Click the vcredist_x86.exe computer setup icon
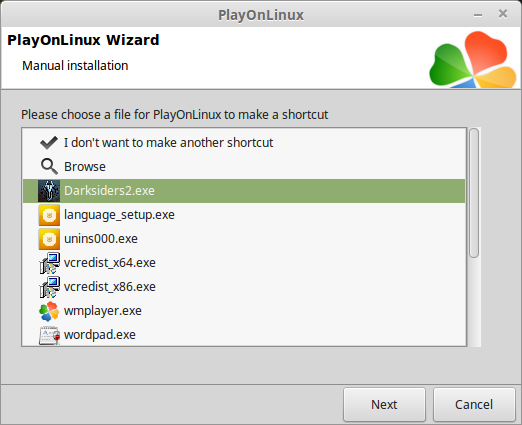Image resolution: width=522 pixels, height=425 pixels. (x=49, y=287)
